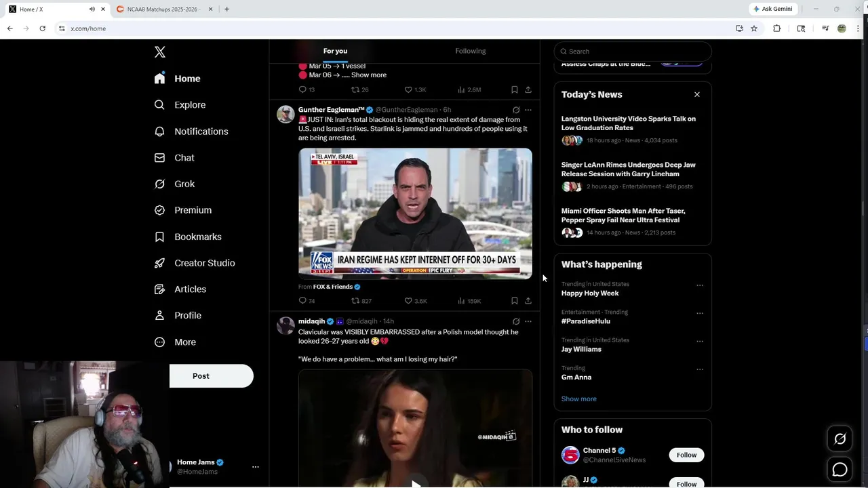The height and width of the screenshot is (488, 868).
Task: Open more options on midaqih post
Action: pos(528,321)
